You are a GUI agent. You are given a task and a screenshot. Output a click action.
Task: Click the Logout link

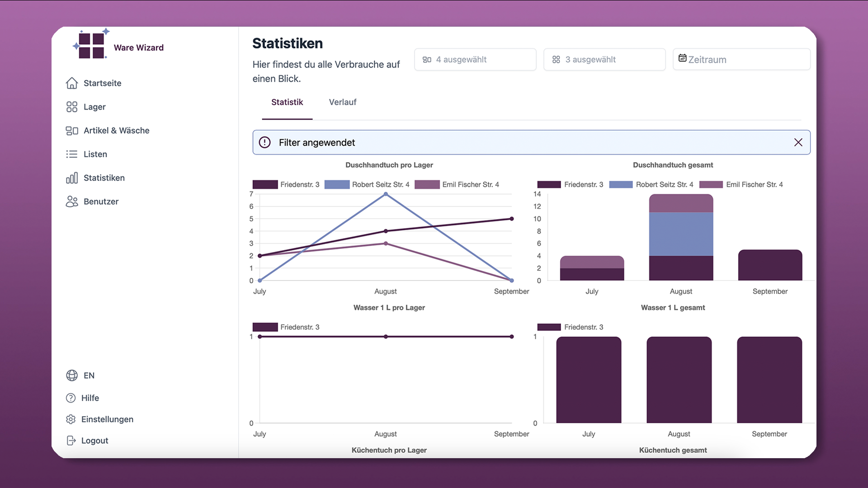click(94, 441)
